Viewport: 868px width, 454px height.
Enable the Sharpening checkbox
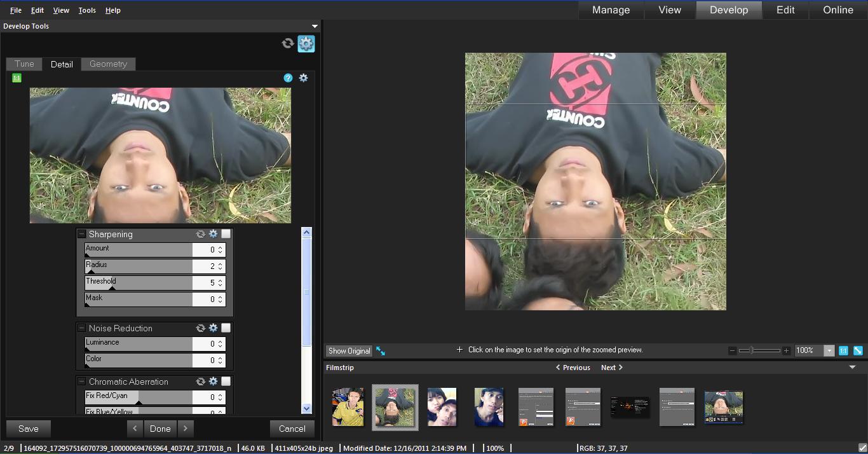pyautogui.click(x=226, y=234)
